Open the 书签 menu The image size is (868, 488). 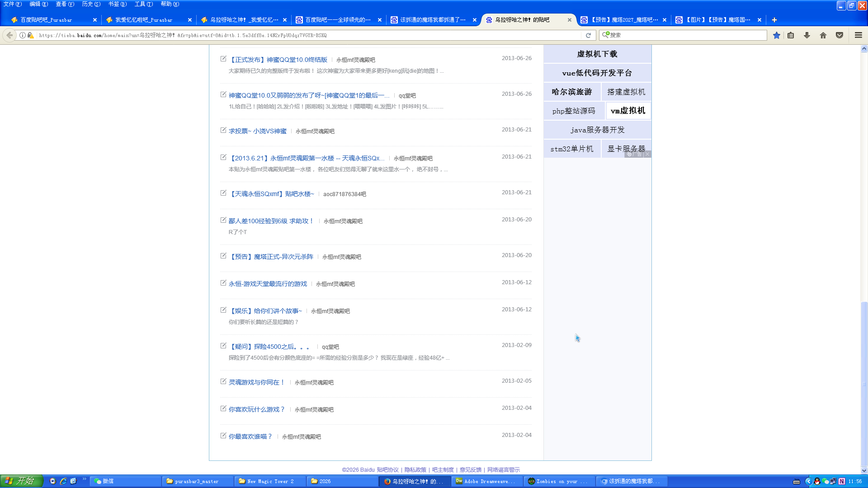pos(117,4)
